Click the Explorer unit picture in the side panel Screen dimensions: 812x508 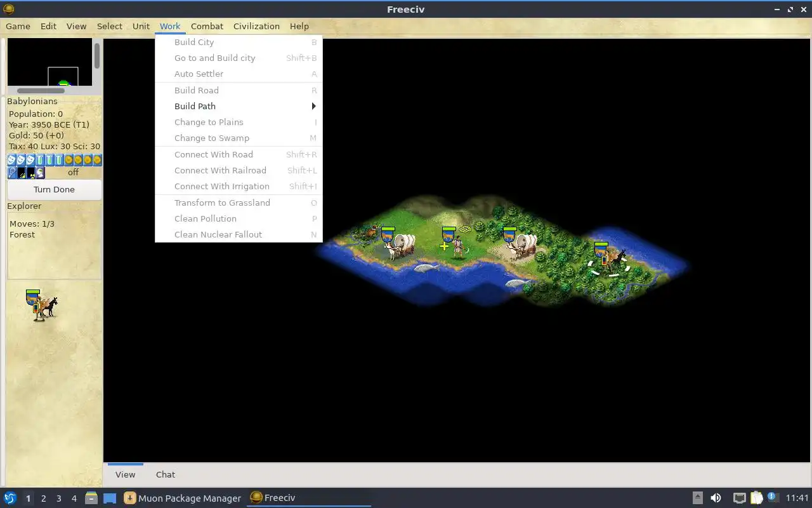(41, 305)
